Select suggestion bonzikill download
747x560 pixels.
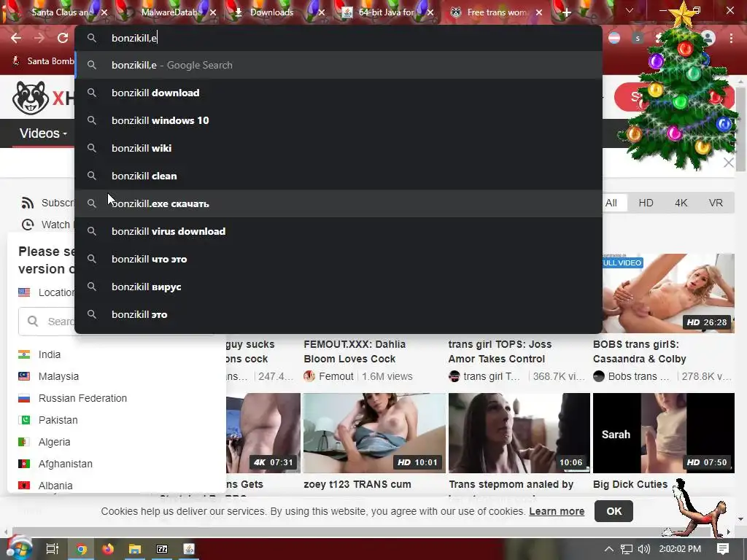[x=338, y=93]
